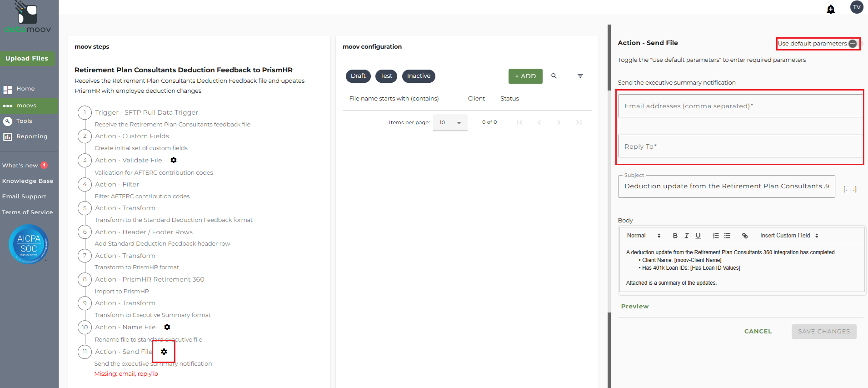This screenshot has height=388, width=868.
Task: Open the Terms of Service link
Action: click(27, 212)
